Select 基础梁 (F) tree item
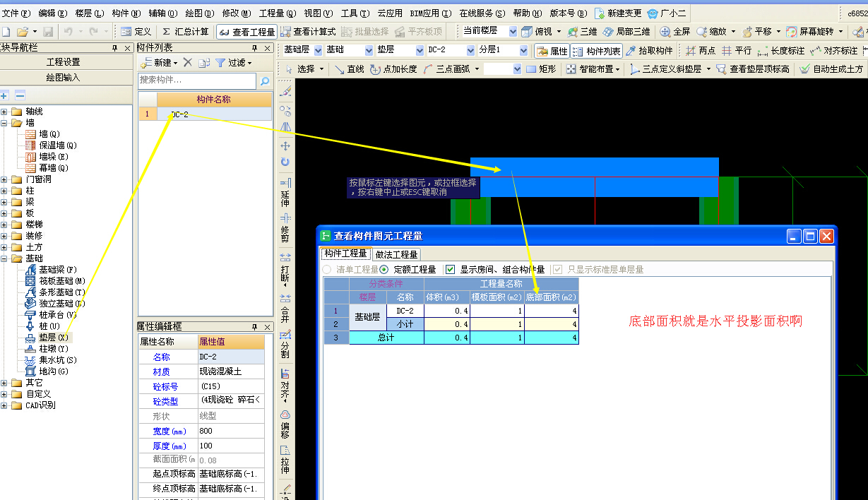Image resolution: width=868 pixels, height=500 pixels. (x=51, y=270)
